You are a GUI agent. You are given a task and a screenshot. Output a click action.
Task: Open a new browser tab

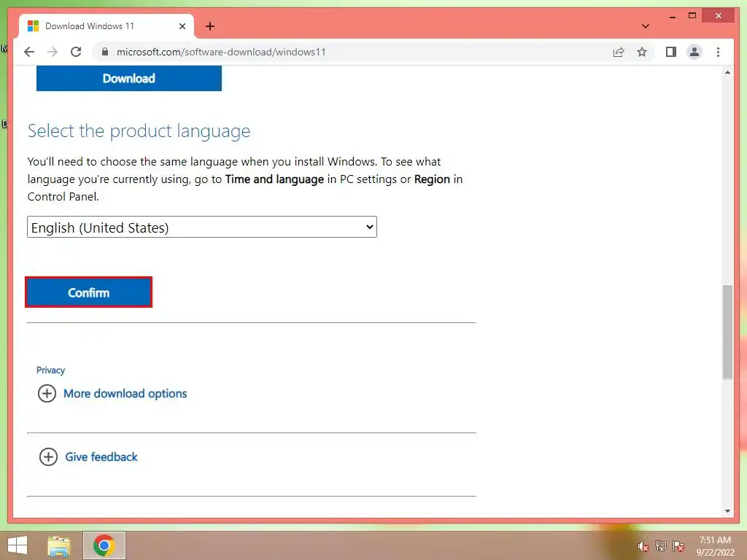(210, 26)
